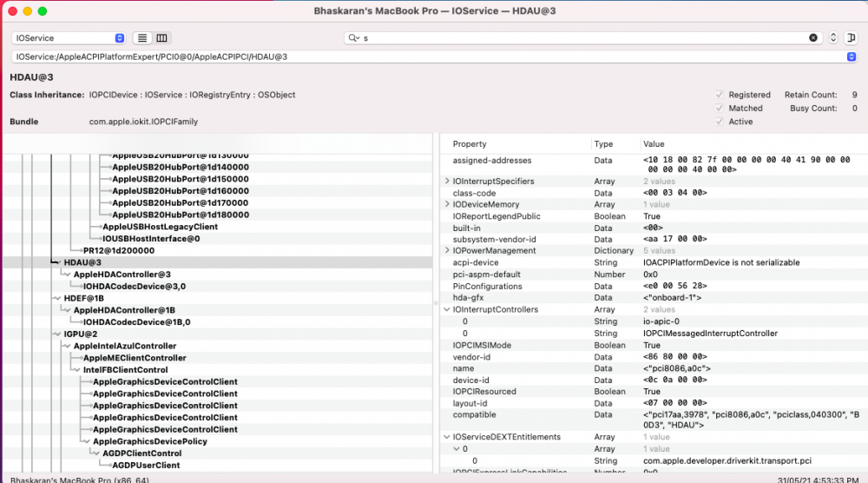Select the built-in property row
Screen dimensions: 868x483
654,228
